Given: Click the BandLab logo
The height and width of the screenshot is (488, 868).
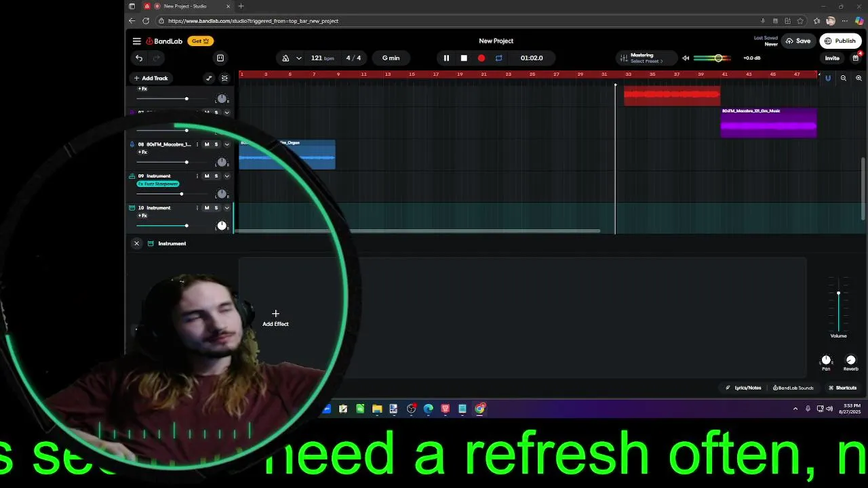Looking at the screenshot, I should tap(164, 41).
